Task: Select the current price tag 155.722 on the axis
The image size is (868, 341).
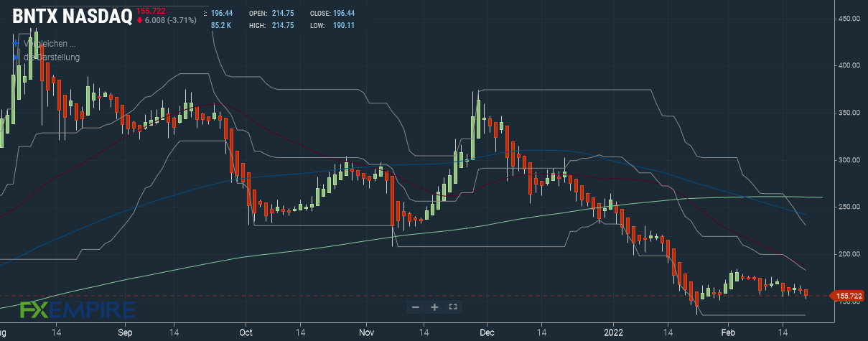Action: (849, 296)
